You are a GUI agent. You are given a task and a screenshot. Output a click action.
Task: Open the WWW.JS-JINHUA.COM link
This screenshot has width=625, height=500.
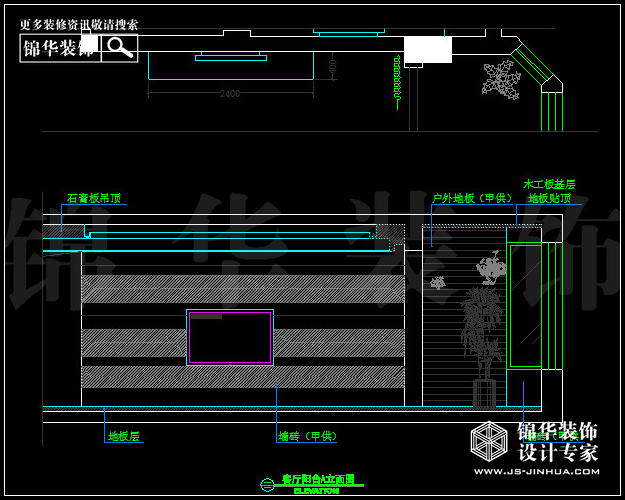click(536, 472)
